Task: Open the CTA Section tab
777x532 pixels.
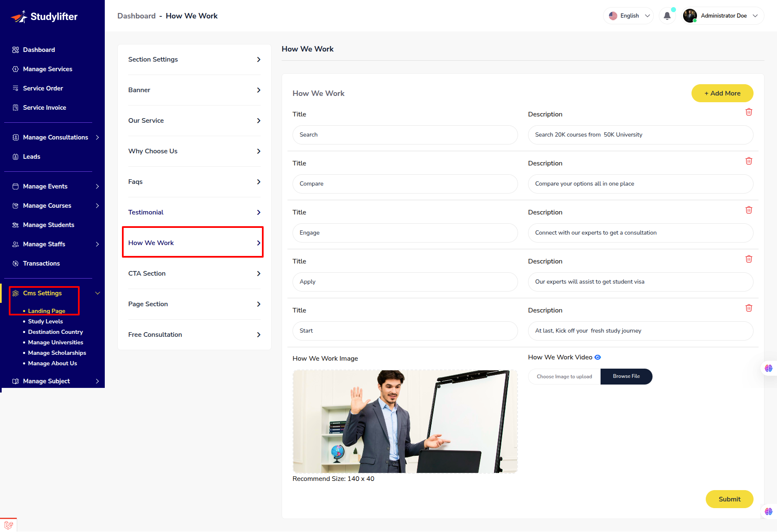Action: [194, 274]
